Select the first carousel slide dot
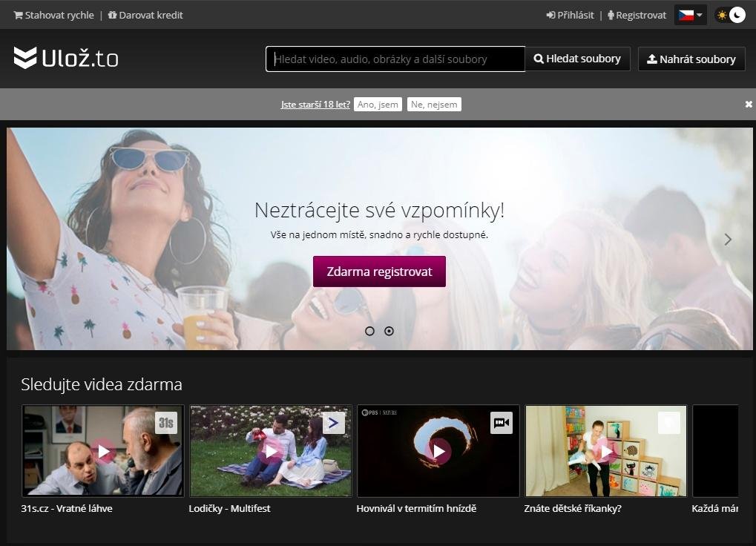This screenshot has width=756, height=546. click(x=369, y=331)
